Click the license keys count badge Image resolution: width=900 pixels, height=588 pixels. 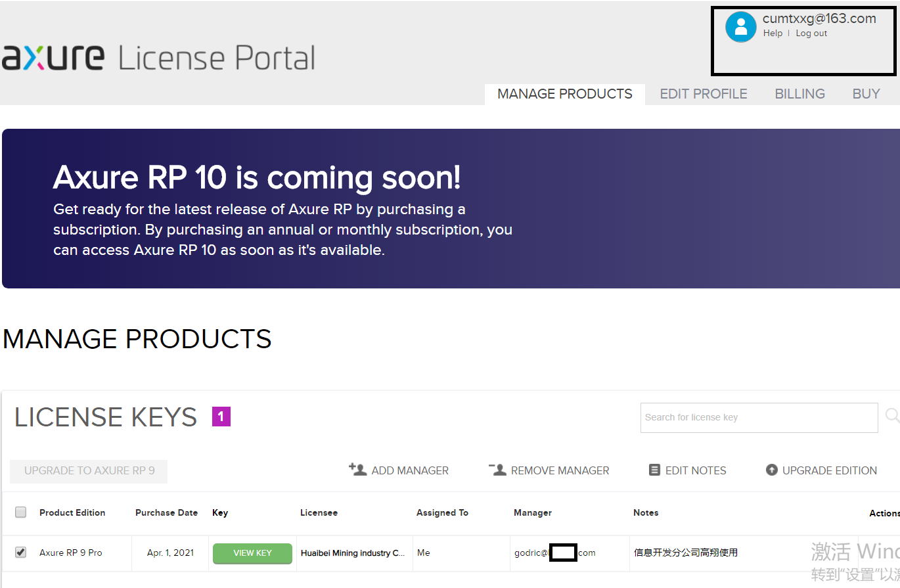pyautogui.click(x=221, y=417)
